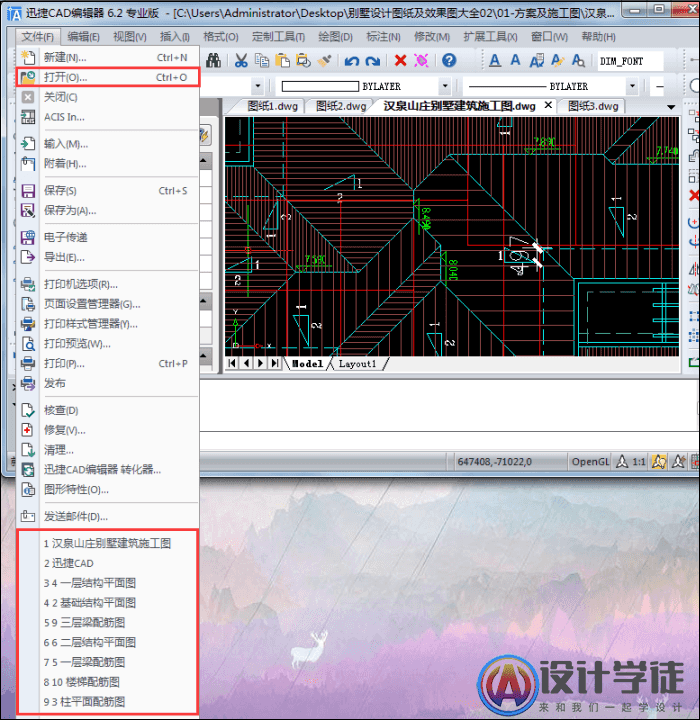Screen dimensions: 700x720
Task: Click the 1:1 scale in status bar
Action: [639, 461]
